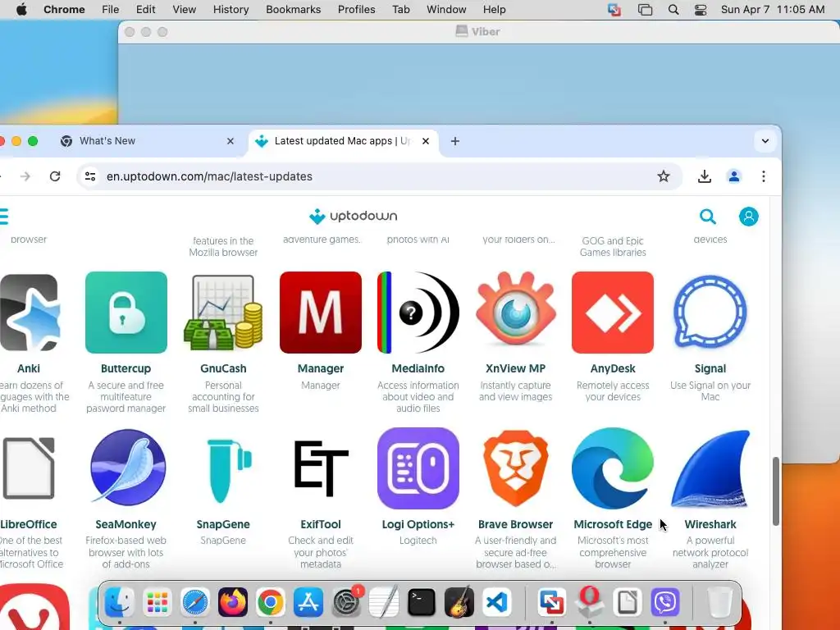Screen dimensions: 840x630
Task: Launch Firefox from the Dock
Action: 232,602
